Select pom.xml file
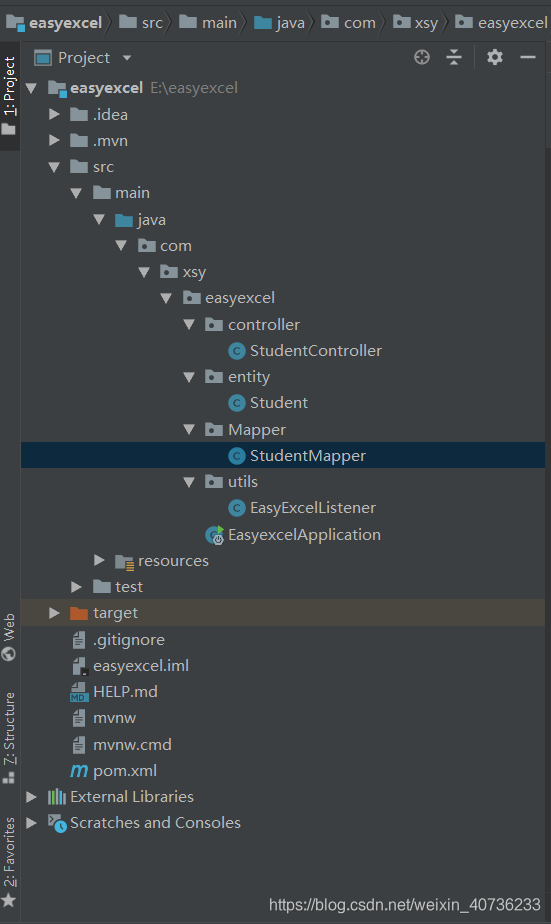The width and height of the screenshot is (551, 924). click(x=125, y=771)
